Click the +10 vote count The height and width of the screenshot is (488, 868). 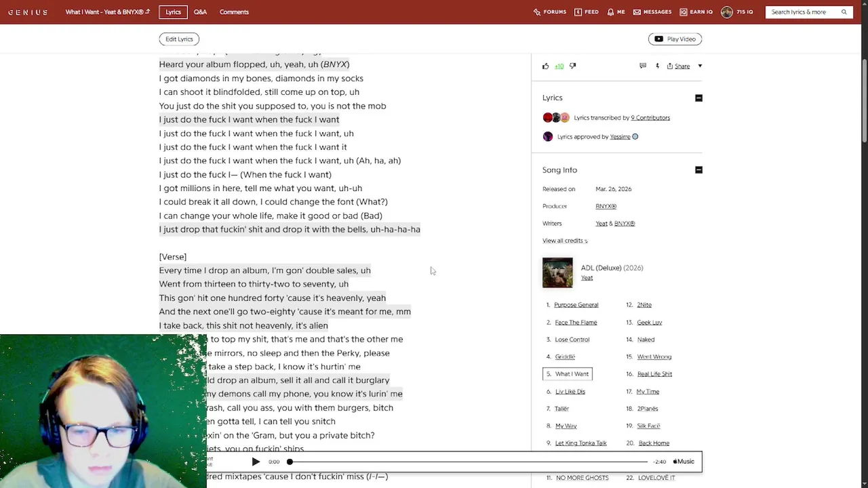point(559,66)
